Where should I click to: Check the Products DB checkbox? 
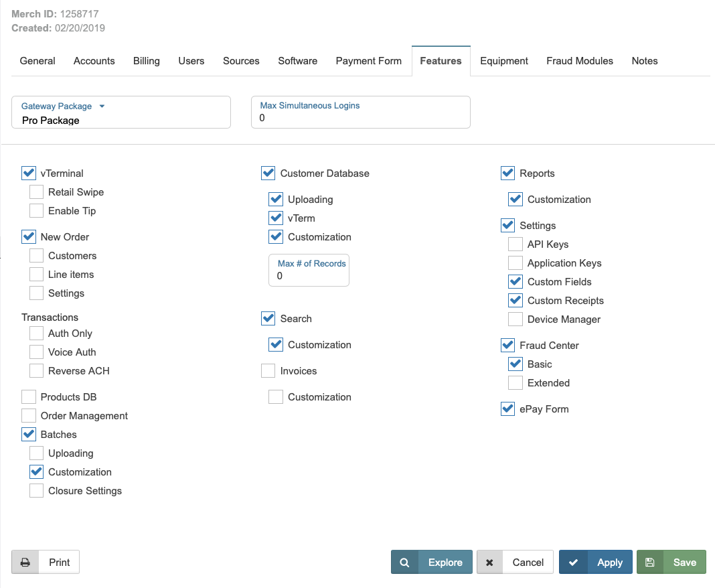(x=29, y=397)
